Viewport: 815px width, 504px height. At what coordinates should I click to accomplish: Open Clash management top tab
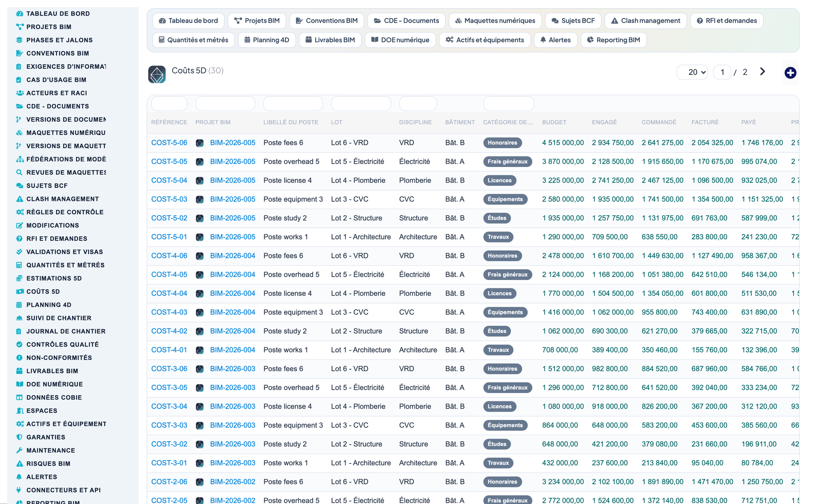coord(645,21)
